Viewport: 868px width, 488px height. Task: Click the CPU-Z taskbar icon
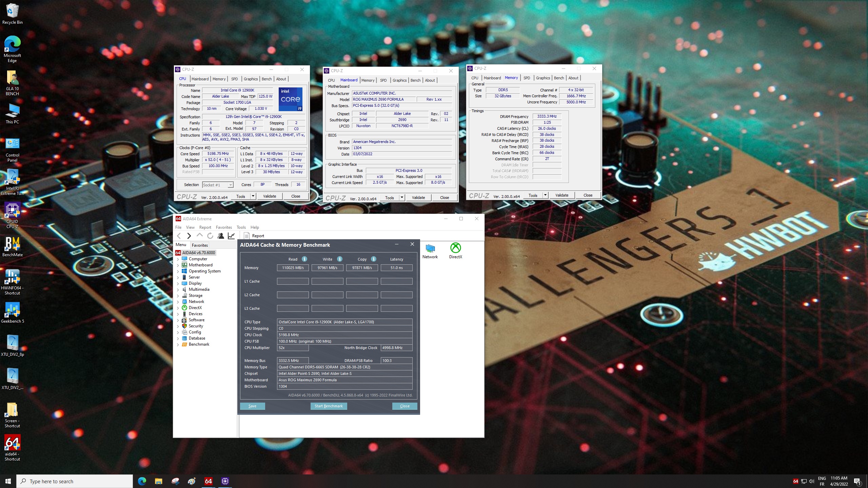pos(225,481)
